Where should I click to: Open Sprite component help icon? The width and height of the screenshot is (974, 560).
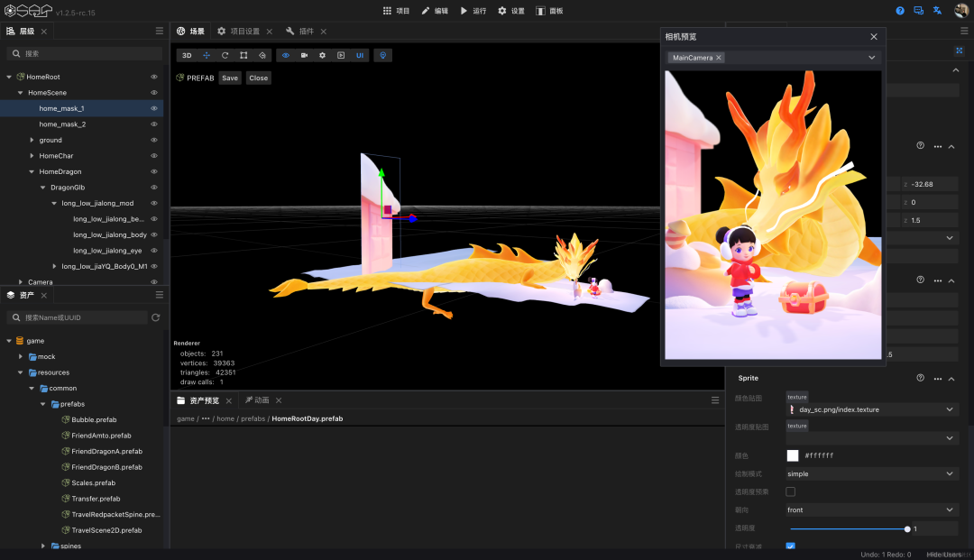921,378
